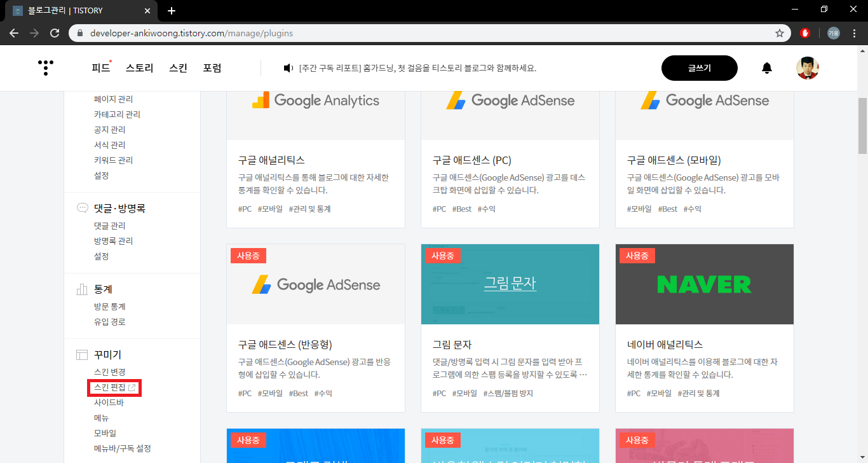Open 스킨 편집 in sidebar

pyautogui.click(x=109, y=387)
